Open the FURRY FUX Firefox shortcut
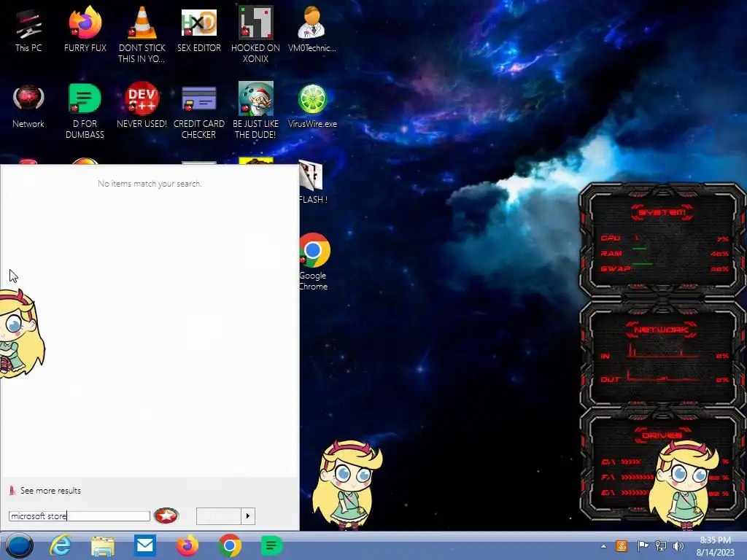The width and height of the screenshot is (747, 560). 85,29
